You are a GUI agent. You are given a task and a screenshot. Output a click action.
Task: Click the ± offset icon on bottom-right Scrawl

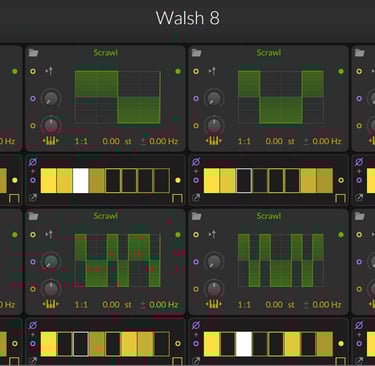(x=306, y=305)
